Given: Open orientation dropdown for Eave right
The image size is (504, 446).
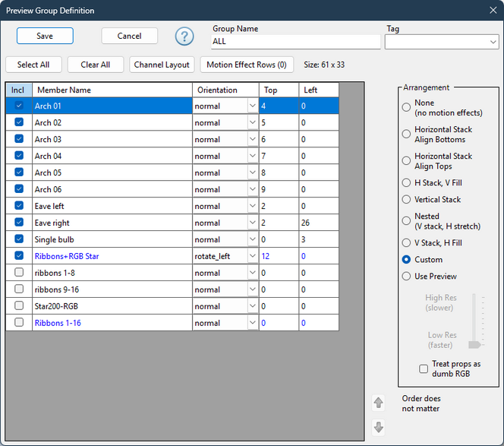Looking at the screenshot, I should coord(253,223).
